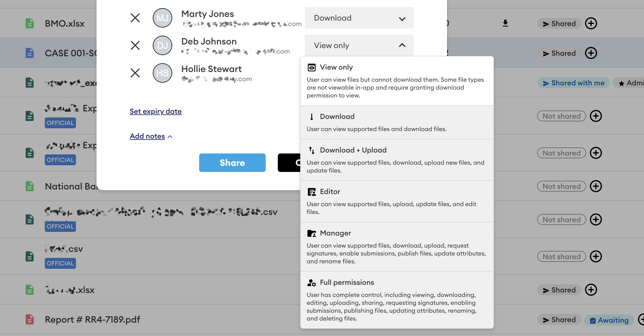The image size is (644, 336).
Task: Select the Editor permission option
Action: 397,201
